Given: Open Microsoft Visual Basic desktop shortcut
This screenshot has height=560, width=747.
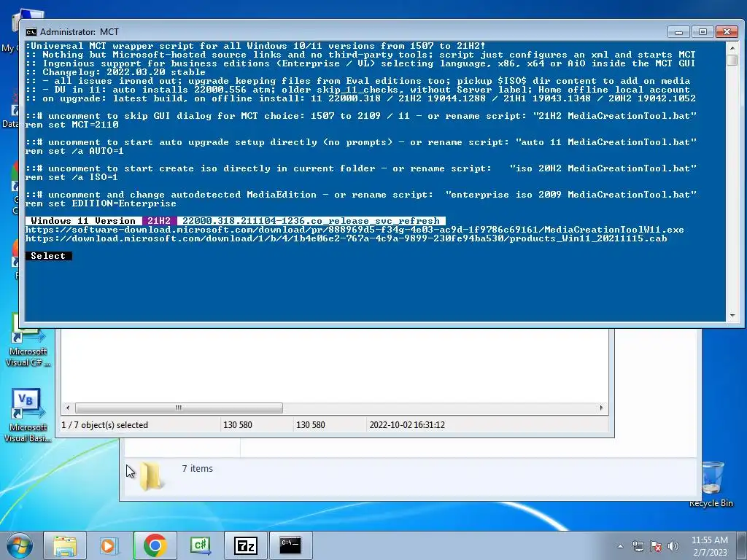Looking at the screenshot, I should tap(28, 416).
